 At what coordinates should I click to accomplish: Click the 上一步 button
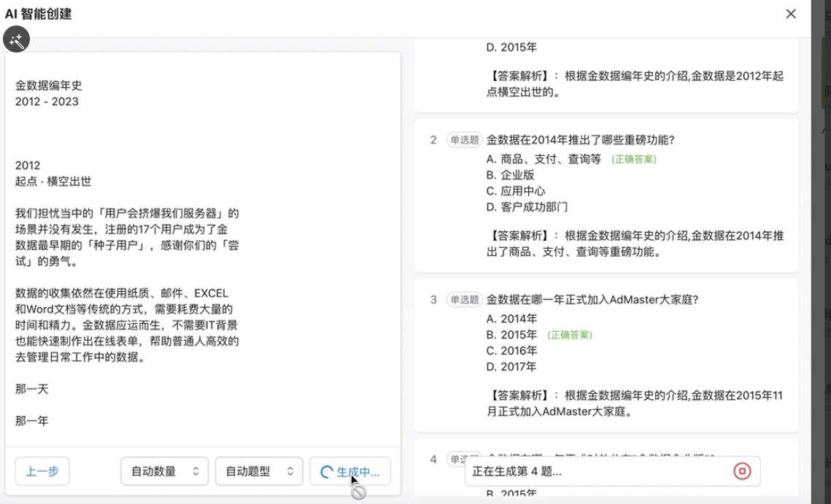click(x=42, y=471)
